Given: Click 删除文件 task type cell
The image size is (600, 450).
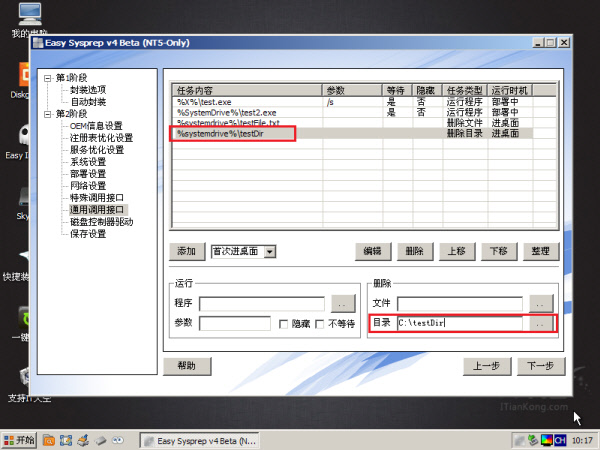Looking at the screenshot, I should (465, 123).
